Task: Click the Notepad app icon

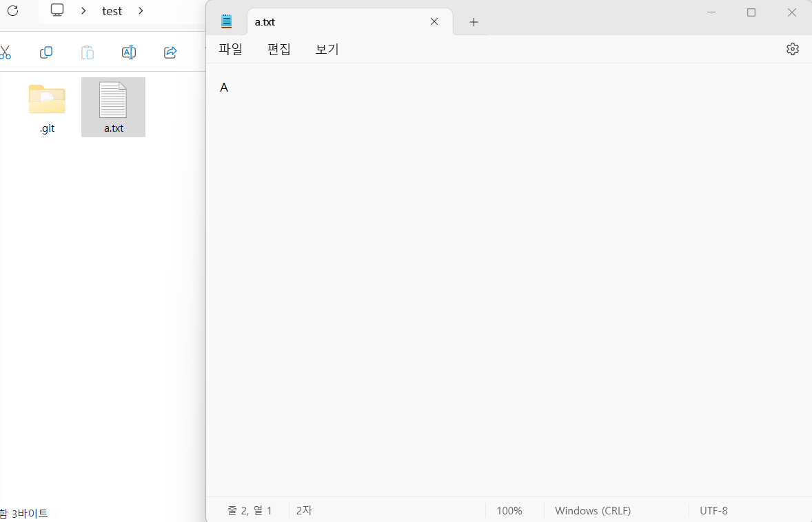Action: pyautogui.click(x=226, y=21)
